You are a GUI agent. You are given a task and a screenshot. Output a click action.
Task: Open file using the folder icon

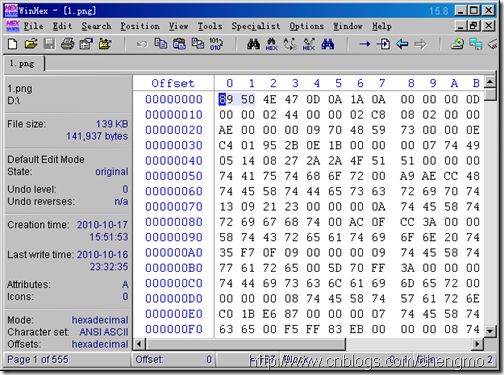pyautogui.click(x=31, y=44)
